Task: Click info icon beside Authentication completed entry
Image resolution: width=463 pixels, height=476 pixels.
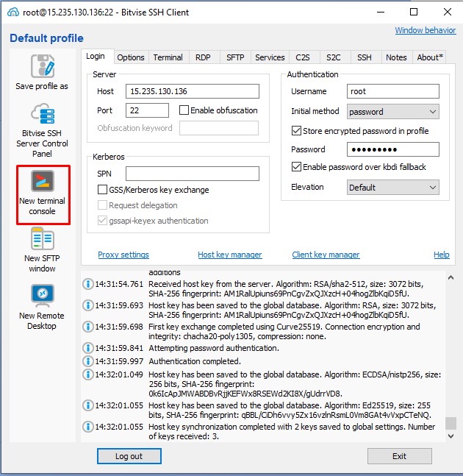Action: (88, 361)
